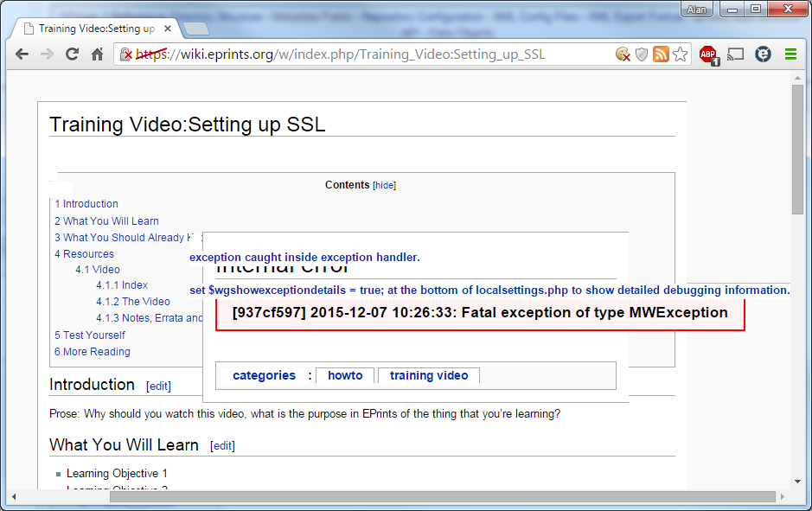Jump to 3 What You Should Already Know
This screenshot has width=812, height=511.
click(124, 238)
